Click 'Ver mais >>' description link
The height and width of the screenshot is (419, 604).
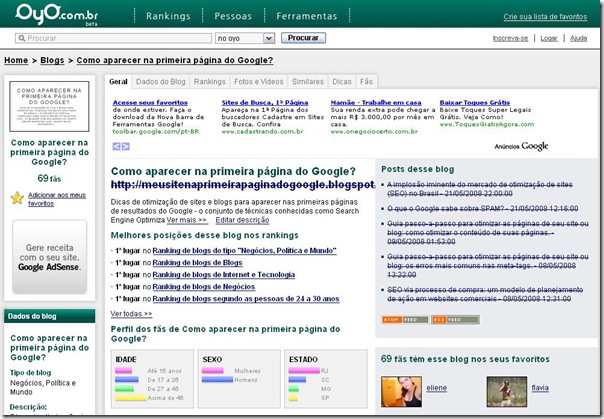tap(187, 220)
